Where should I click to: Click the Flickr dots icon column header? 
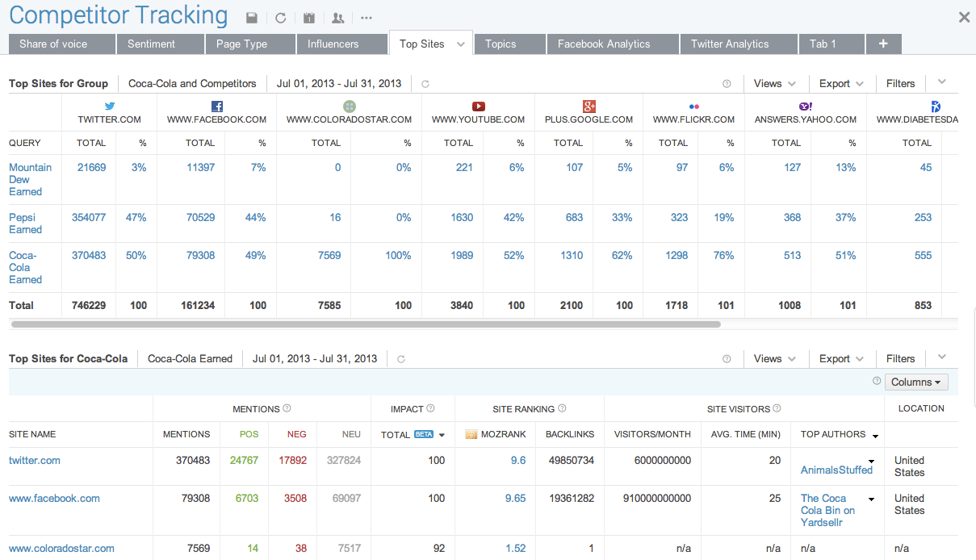click(x=694, y=106)
